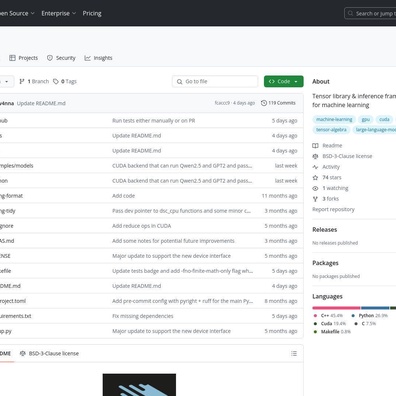396x396 pixels.
Task: Open the branch selector dropdown
Action: point(7,81)
